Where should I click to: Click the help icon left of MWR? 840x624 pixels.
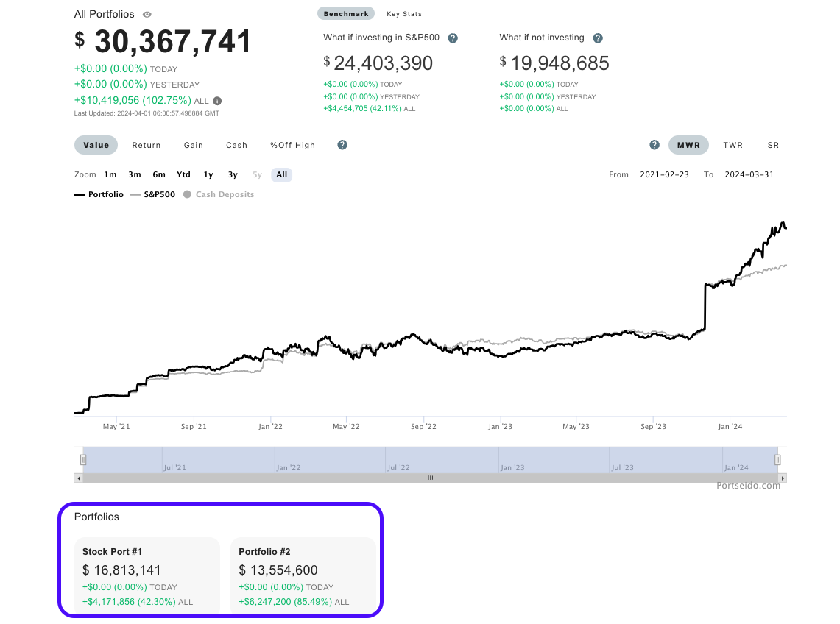click(x=654, y=145)
